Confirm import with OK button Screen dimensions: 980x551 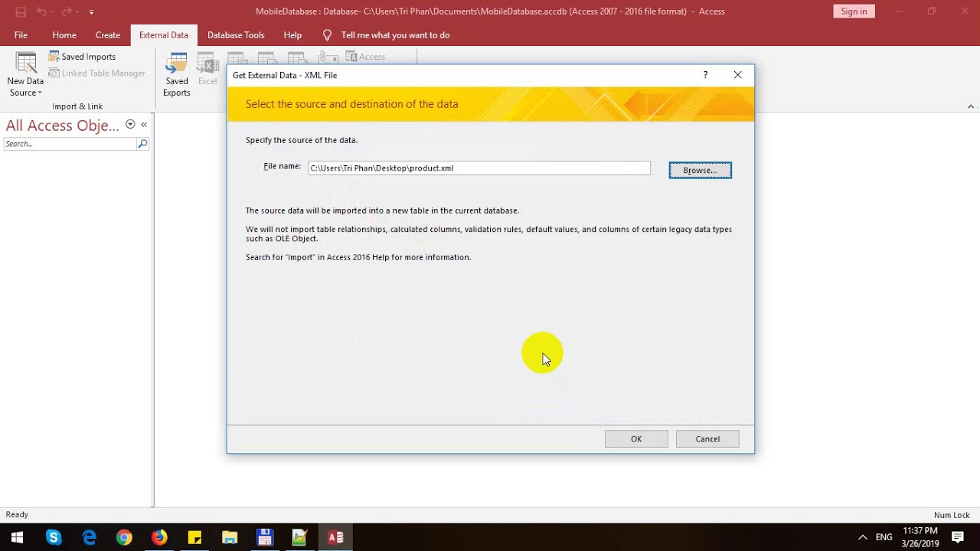[x=636, y=439]
